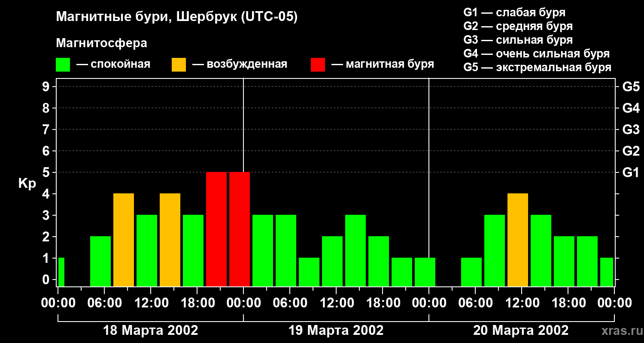Click the red 'магнитная буря' legend swatch
Screen dimensions: 644x343
pyautogui.click(x=318, y=65)
